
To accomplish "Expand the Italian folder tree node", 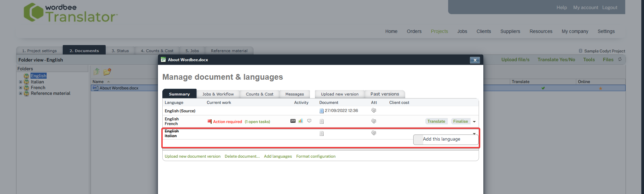I will tap(20, 82).
